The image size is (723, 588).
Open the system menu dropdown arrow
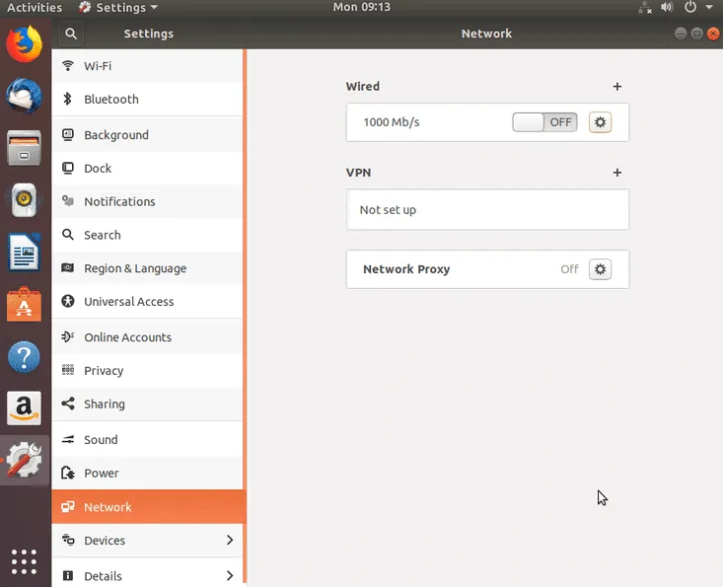coord(709,7)
